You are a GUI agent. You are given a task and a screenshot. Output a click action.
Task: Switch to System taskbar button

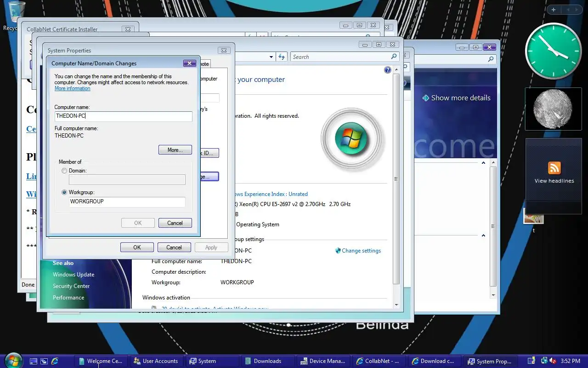click(212, 361)
